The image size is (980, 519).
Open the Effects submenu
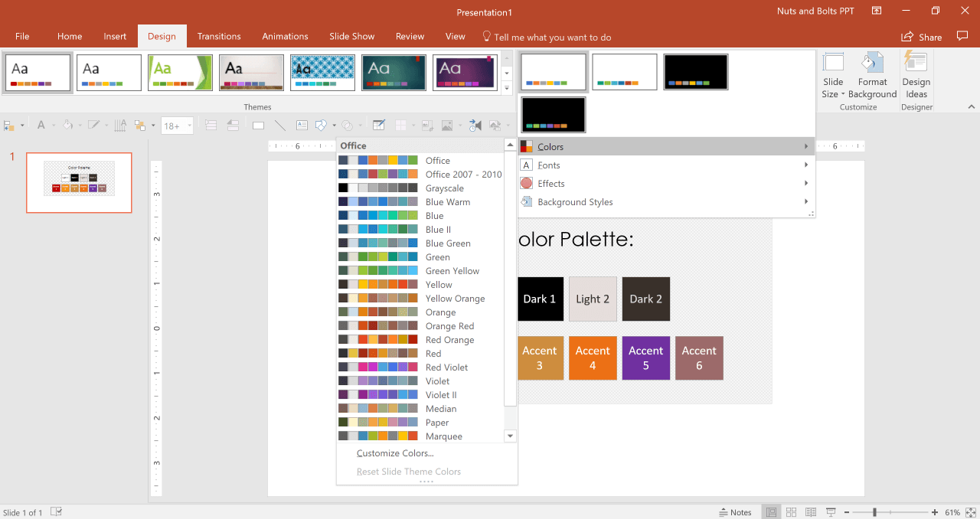[666, 183]
